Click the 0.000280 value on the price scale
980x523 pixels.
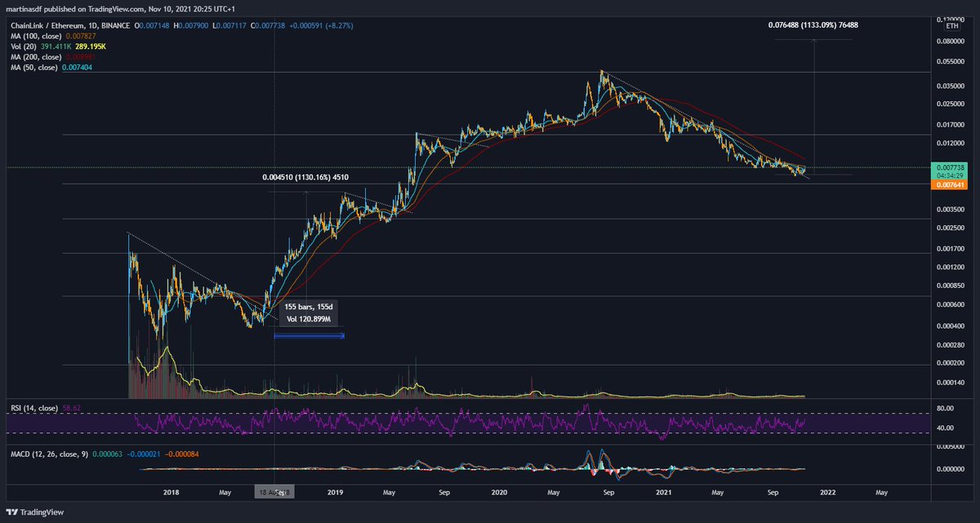point(951,345)
